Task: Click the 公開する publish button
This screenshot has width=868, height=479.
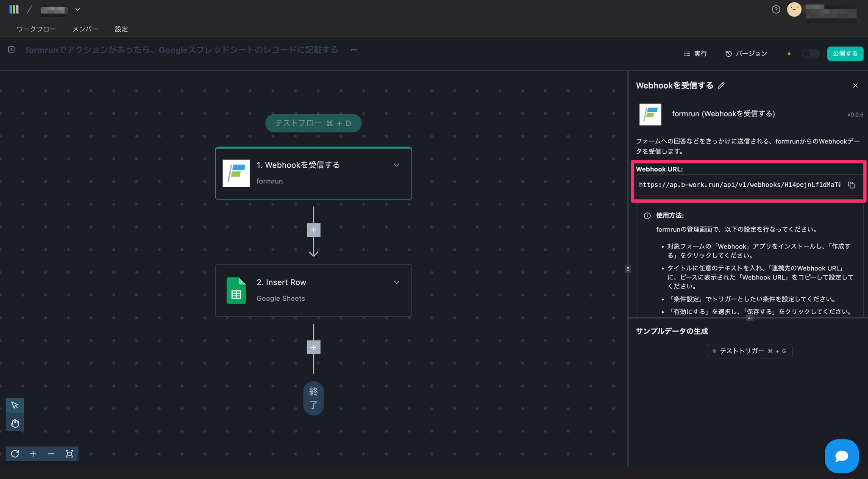Action: [845, 54]
